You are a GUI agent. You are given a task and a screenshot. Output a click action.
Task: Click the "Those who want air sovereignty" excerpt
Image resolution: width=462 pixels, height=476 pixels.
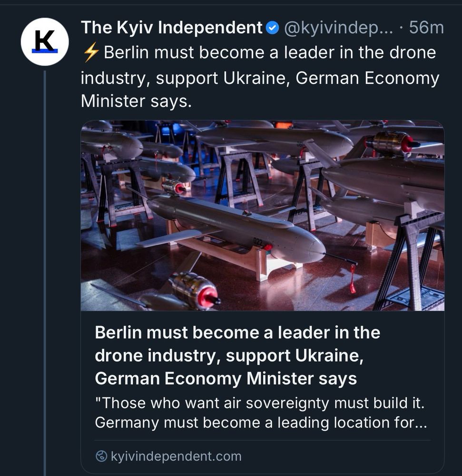(259, 413)
